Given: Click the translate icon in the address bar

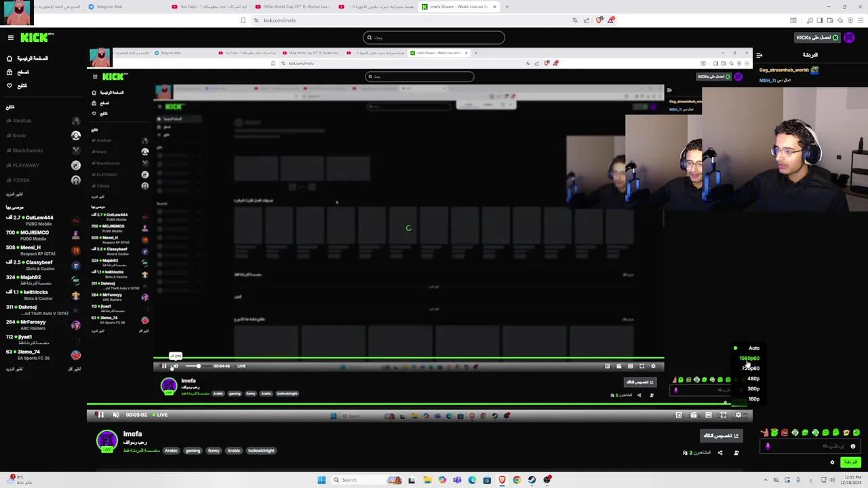Looking at the screenshot, I should click(576, 20).
